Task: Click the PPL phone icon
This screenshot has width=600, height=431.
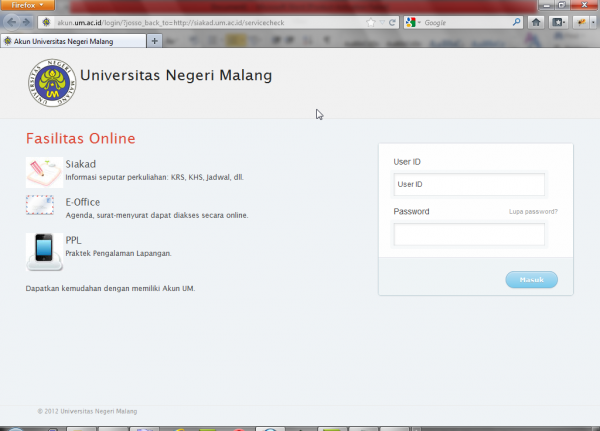Action: pos(44,252)
